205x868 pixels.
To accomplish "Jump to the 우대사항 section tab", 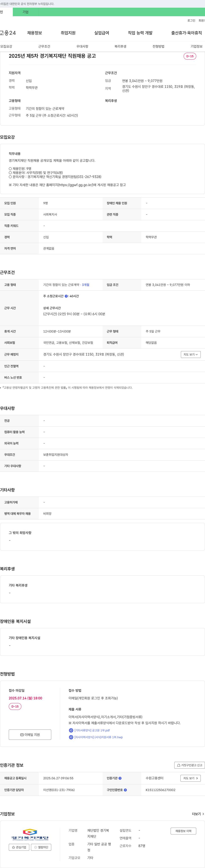I will coord(82,47).
